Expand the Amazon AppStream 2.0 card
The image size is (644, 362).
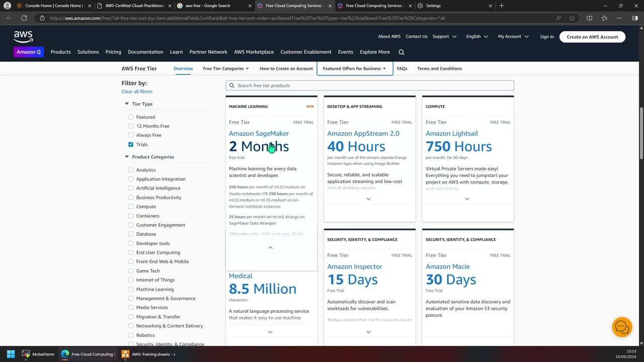point(368,199)
